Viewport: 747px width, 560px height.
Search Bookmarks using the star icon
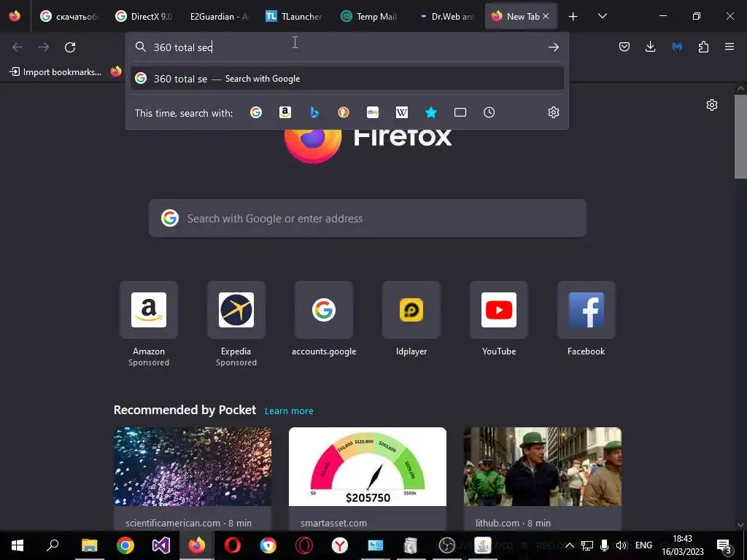430,112
